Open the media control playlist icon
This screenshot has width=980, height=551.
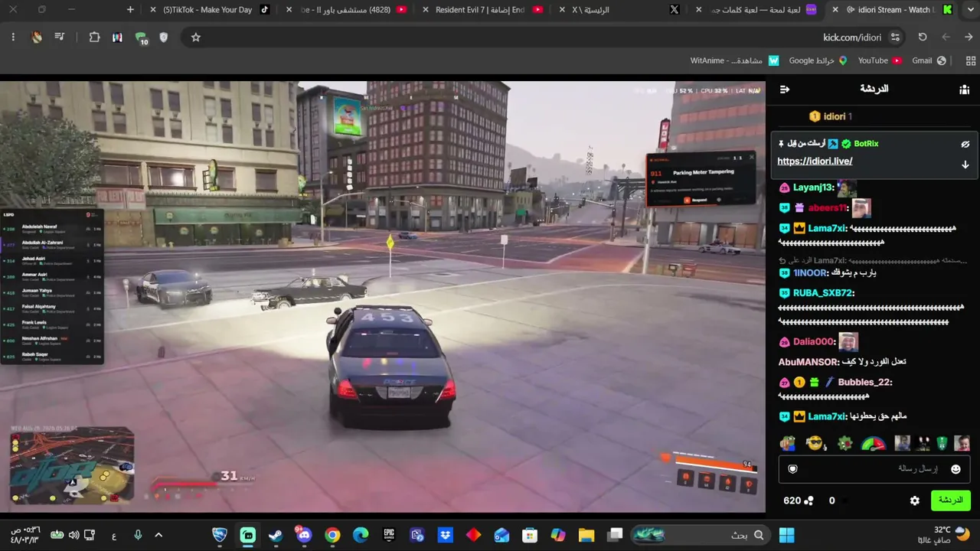point(60,37)
